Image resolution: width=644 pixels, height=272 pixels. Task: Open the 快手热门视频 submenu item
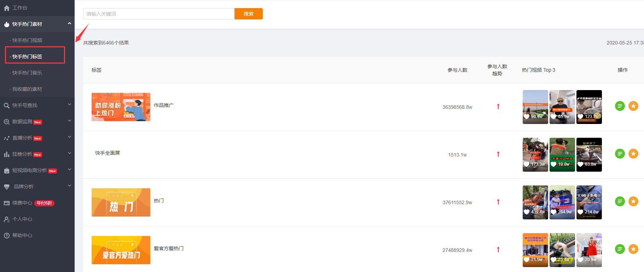(x=27, y=40)
